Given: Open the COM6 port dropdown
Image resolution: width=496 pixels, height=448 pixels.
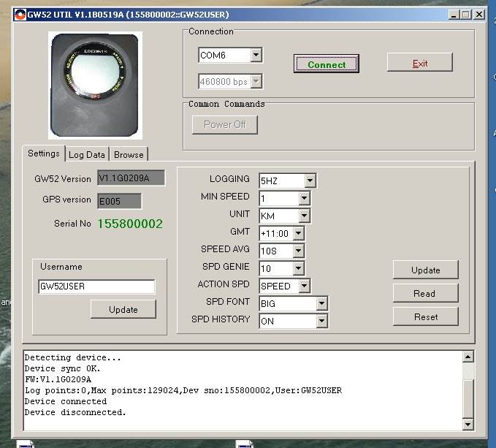Looking at the screenshot, I should (256, 56).
